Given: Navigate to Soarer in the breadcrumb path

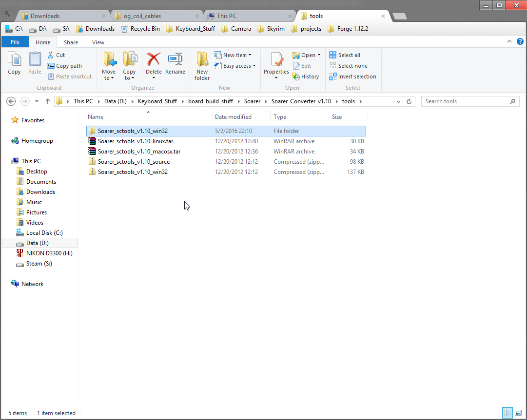Looking at the screenshot, I should 252,101.
